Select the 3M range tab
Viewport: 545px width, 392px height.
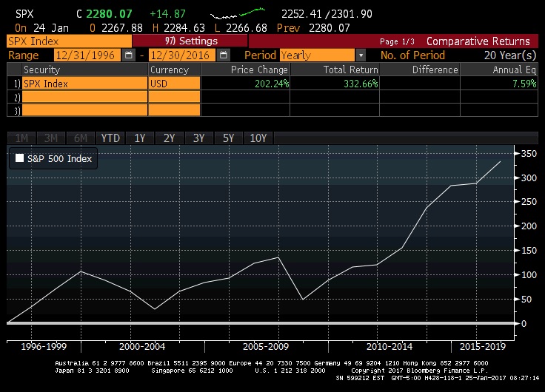point(51,138)
